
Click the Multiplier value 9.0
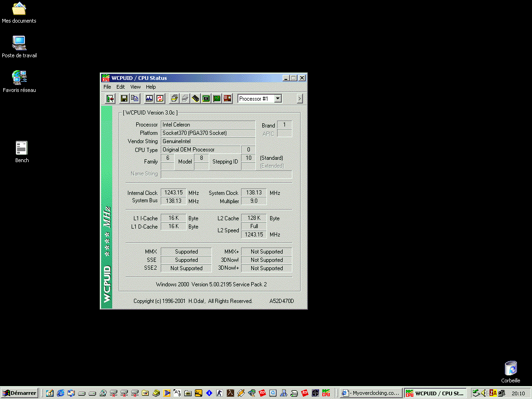click(254, 201)
